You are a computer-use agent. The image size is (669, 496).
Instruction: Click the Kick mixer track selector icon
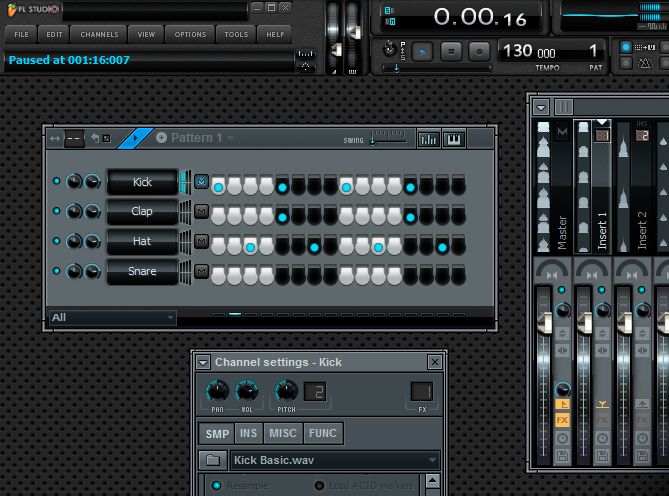click(201, 182)
